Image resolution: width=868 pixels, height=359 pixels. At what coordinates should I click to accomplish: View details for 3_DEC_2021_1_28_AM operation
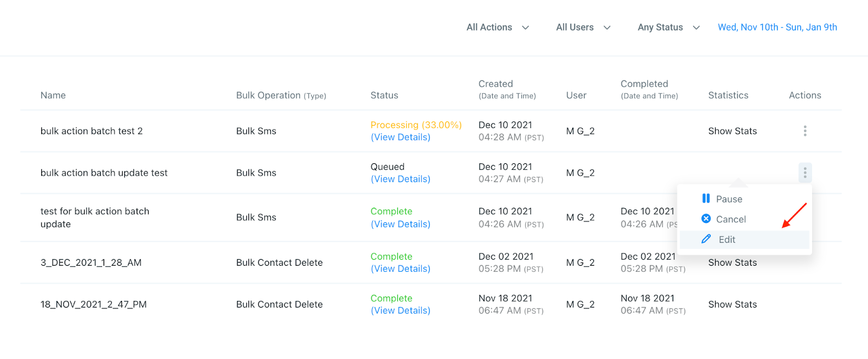400,268
